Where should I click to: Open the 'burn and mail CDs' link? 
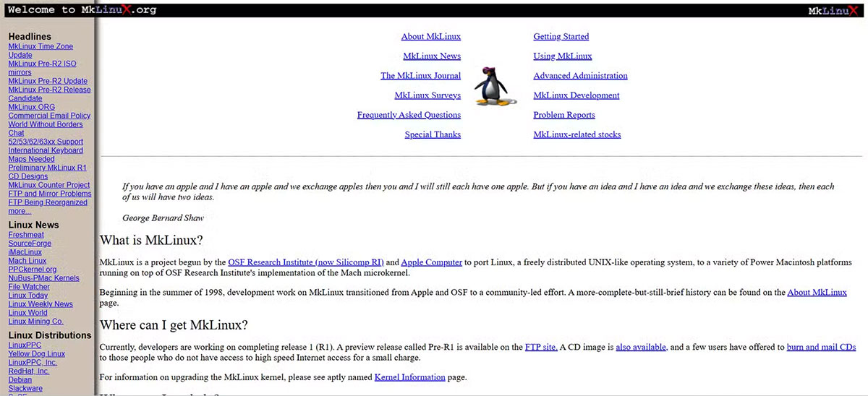click(821, 348)
